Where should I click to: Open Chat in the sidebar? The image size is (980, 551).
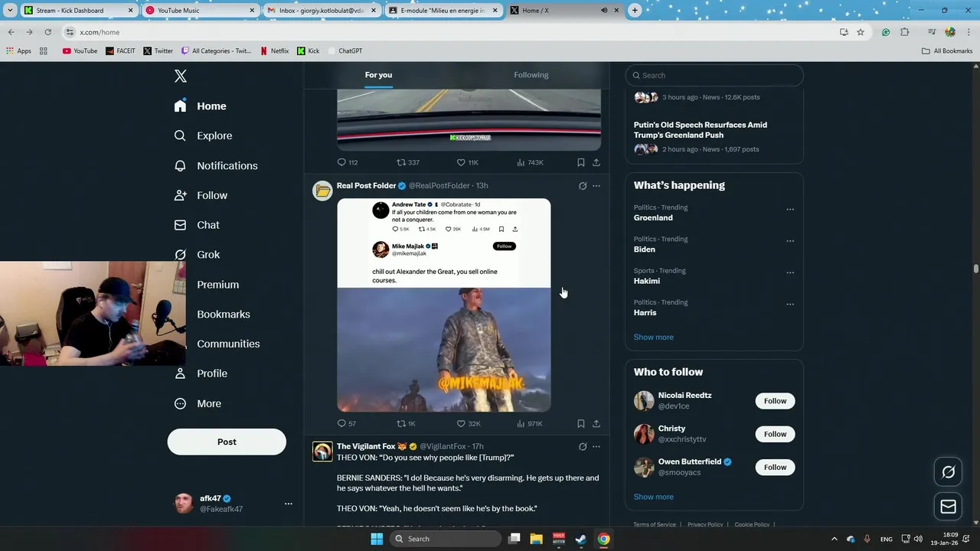click(x=197, y=225)
